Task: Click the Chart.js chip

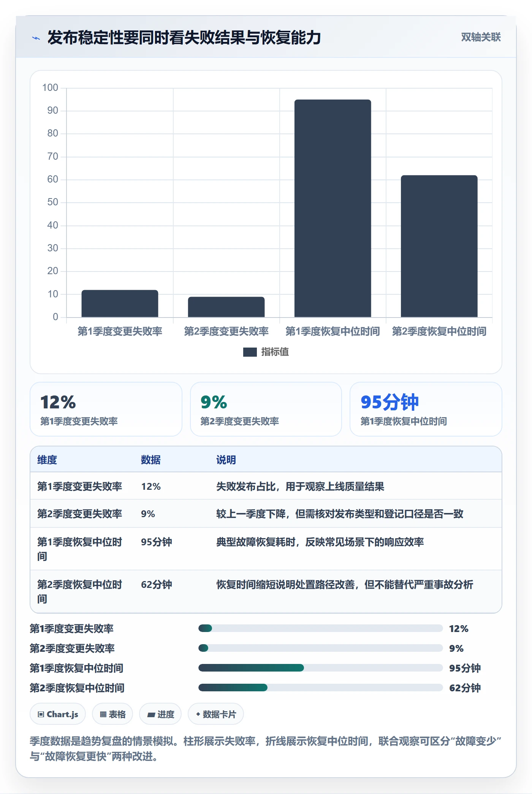Action: click(x=58, y=714)
